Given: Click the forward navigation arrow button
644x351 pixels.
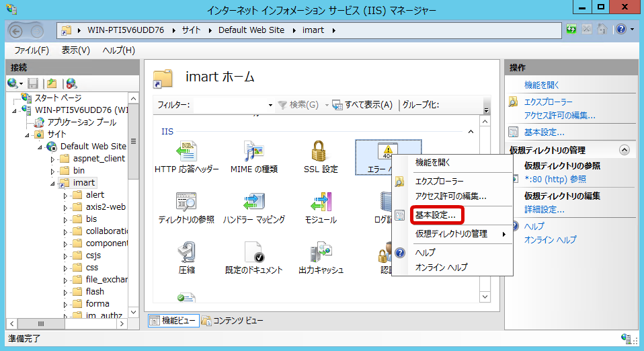Looking at the screenshot, I should [37, 31].
